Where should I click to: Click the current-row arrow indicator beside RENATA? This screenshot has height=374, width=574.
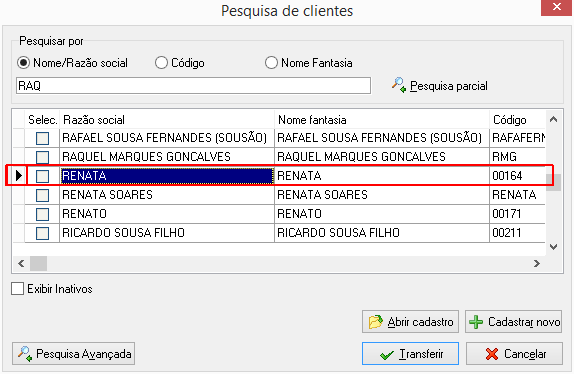pyautogui.click(x=19, y=176)
